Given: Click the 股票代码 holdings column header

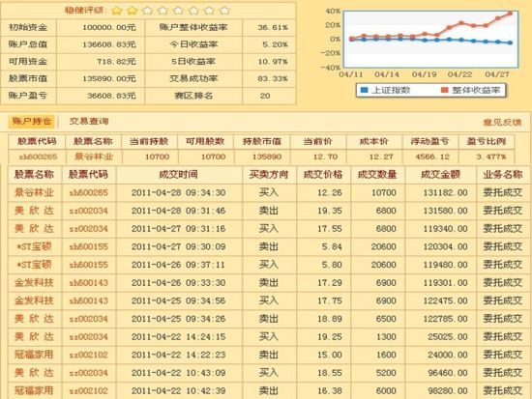Looking at the screenshot, I should click(x=37, y=141).
